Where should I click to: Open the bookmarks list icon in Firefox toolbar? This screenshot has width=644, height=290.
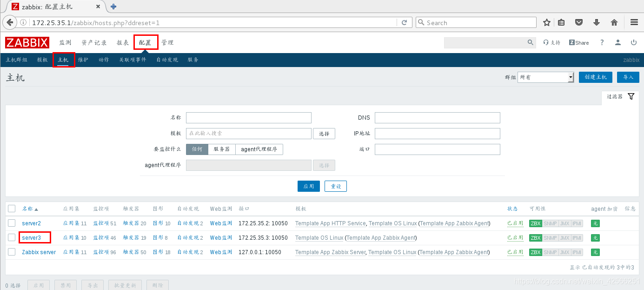coord(562,22)
